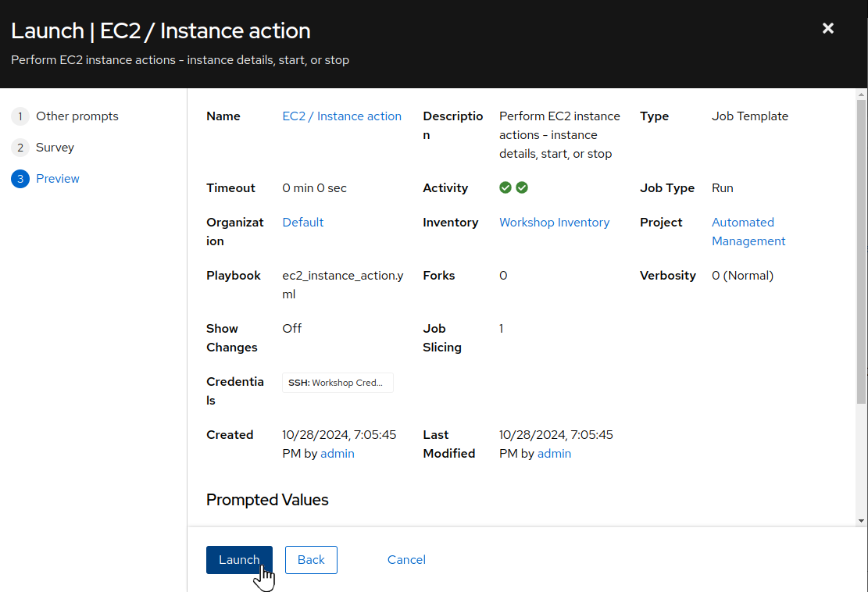Cancel the launch wizard
The height and width of the screenshot is (592, 868).
406,560
